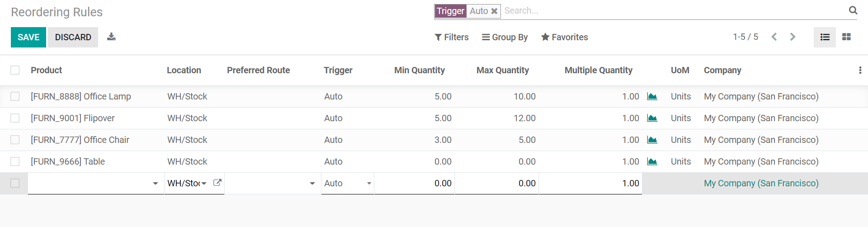Go to previous page arrow
Image resolution: width=868 pixels, height=227 pixels.
[x=774, y=37]
